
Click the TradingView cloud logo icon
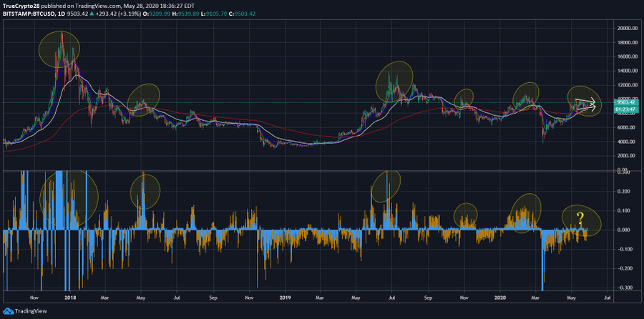[x=8, y=311]
